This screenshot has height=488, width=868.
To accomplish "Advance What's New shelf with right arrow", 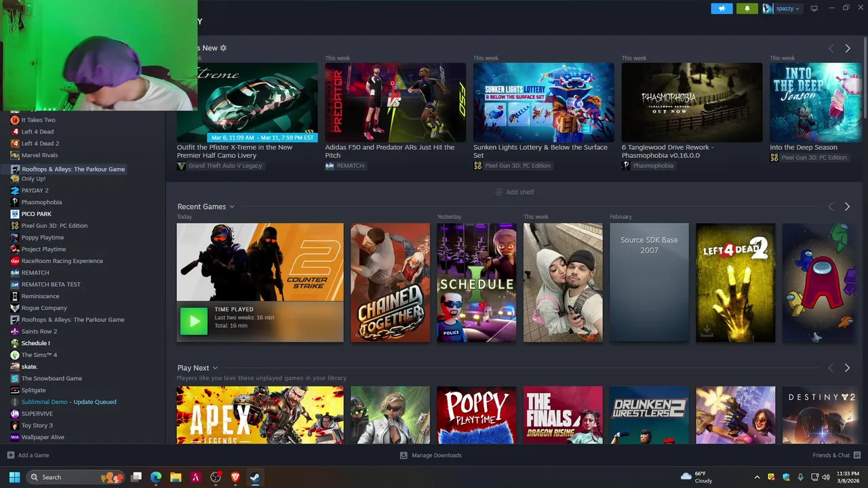I will [847, 48].
